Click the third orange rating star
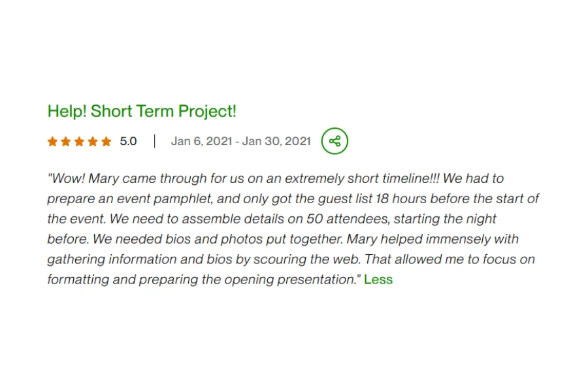 coord(79,141)
